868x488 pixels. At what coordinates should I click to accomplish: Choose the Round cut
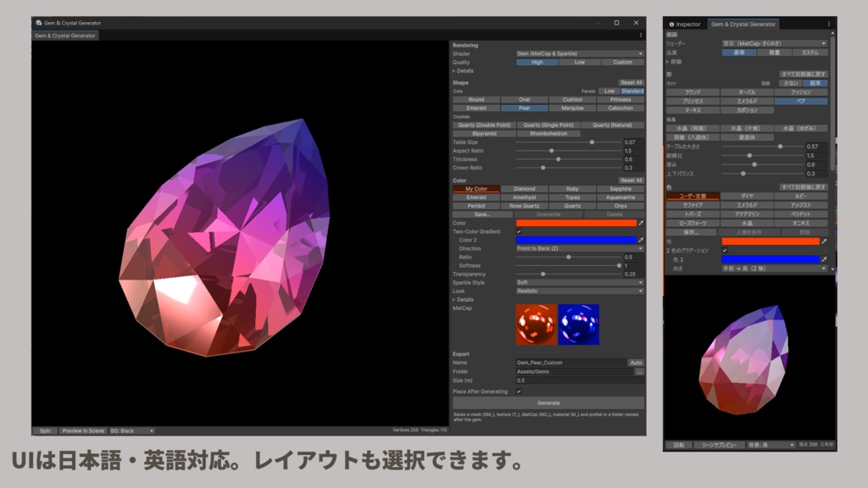coord(476,100)
